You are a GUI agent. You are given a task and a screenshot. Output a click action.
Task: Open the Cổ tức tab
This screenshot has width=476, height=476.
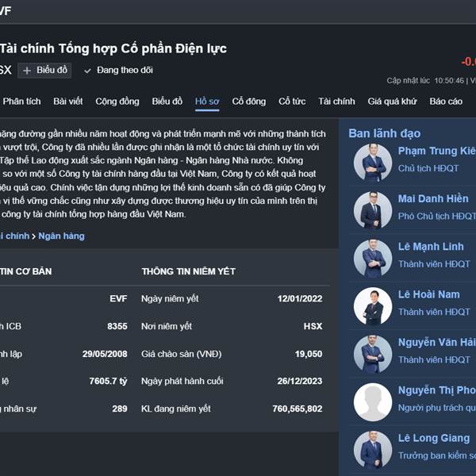pyautogui.click(x=292, y=102)
